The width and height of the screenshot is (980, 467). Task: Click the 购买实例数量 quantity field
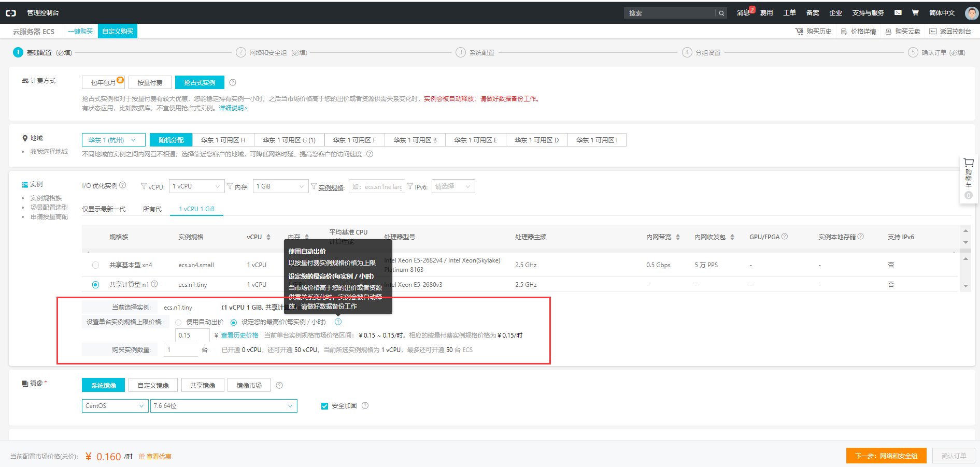pos(181,350)
